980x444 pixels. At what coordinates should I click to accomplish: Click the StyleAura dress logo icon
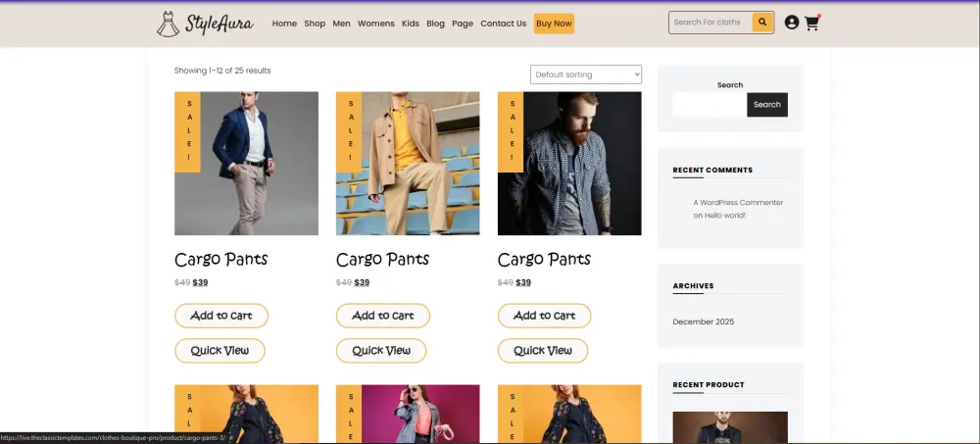[168, 24]
